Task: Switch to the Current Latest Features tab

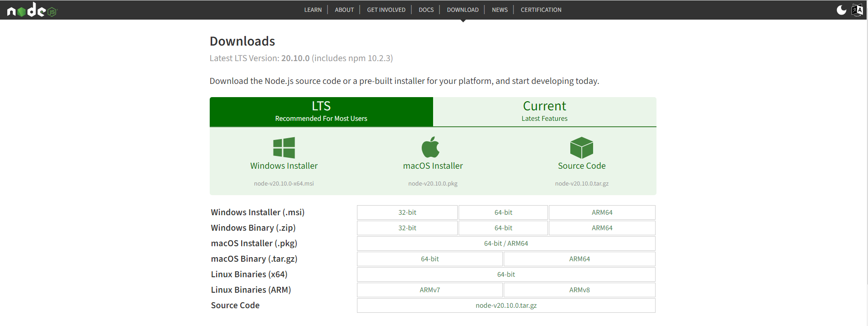Action: point(545,112)
